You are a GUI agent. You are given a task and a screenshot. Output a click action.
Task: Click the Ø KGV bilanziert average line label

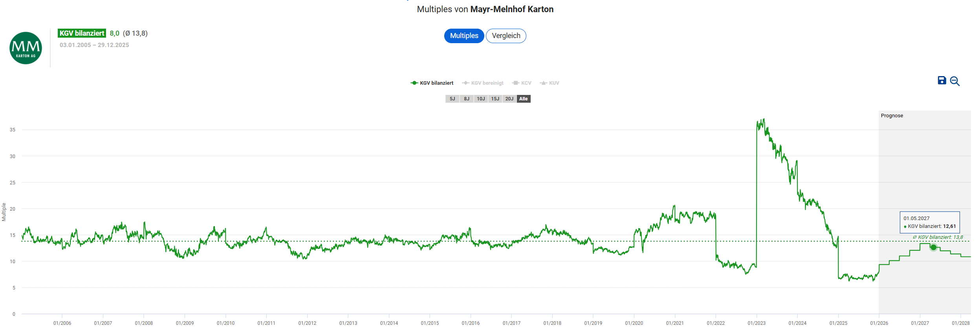(x=937, y=237)
